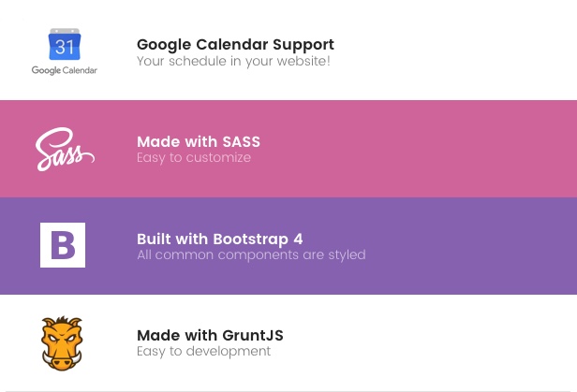The height and width of the screenshot is (392, 577).
Task: Click the Google Calendar wordmark under icon
Action: (65, 70)
